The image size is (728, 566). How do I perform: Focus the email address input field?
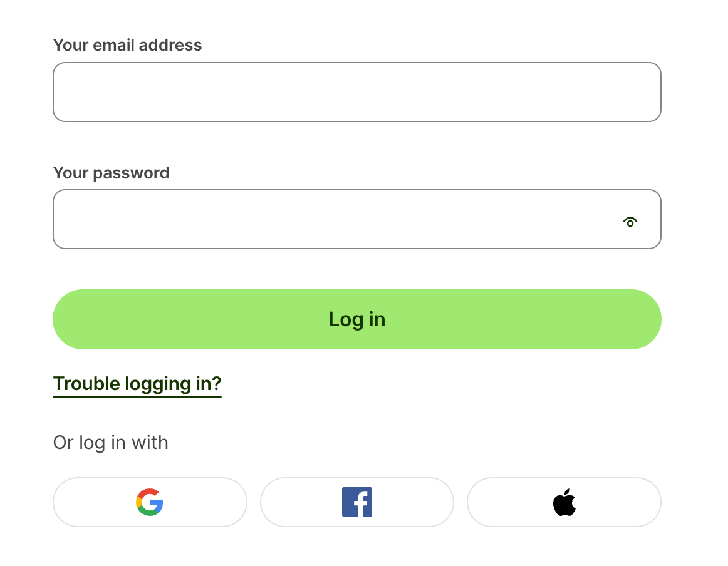pos(356,92)
